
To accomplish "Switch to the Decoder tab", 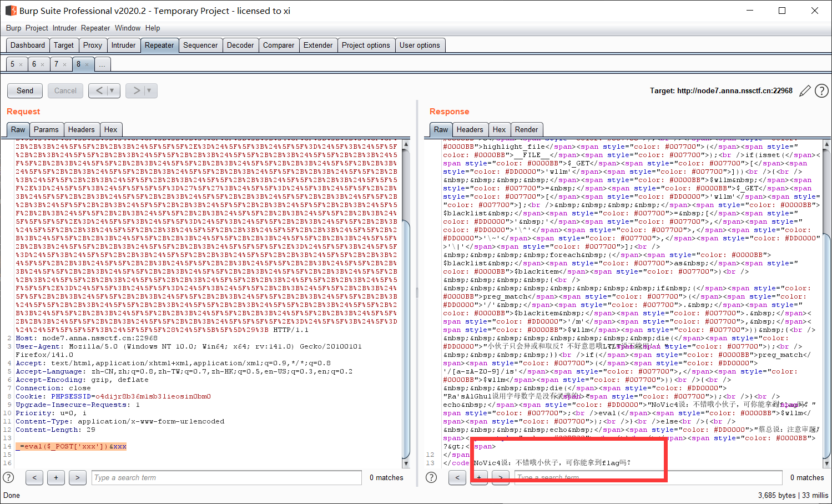I will [240, 46].
